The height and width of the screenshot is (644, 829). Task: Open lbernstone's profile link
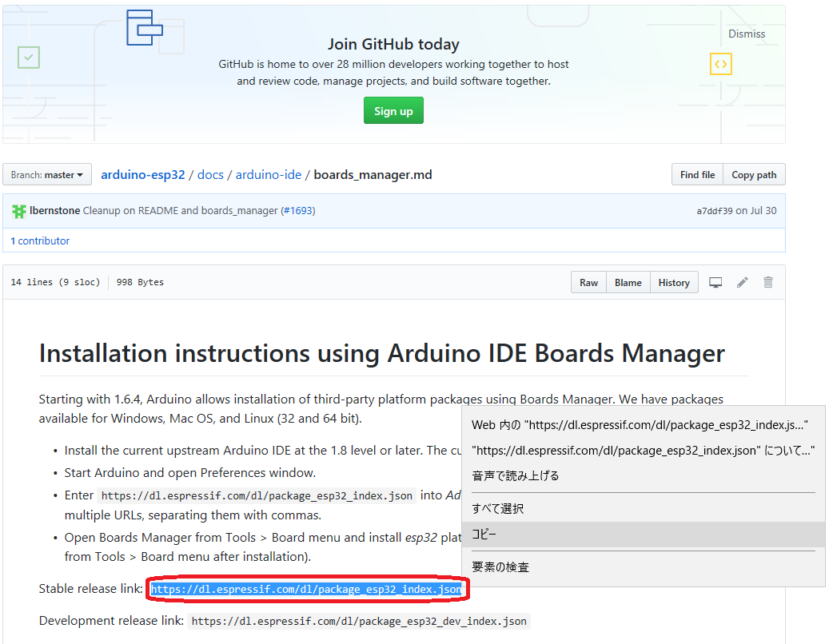(x=55, y=211)
